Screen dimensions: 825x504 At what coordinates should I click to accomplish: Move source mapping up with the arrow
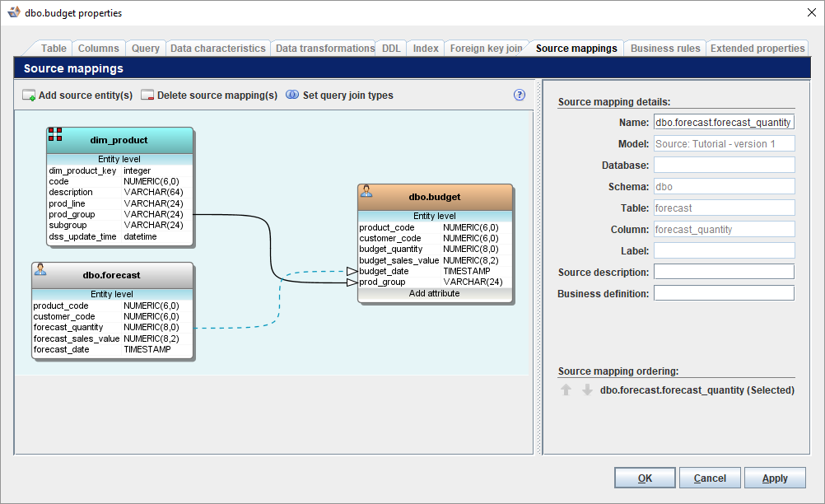point(566,390)
